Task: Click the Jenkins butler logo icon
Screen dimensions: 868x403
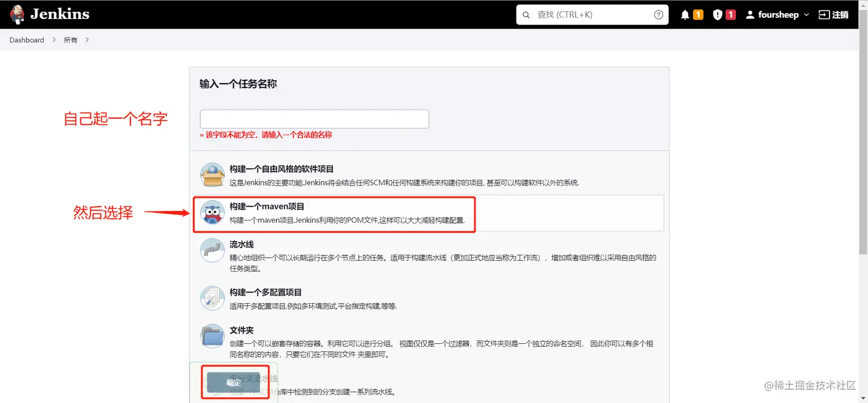Action: coord(17,14)
